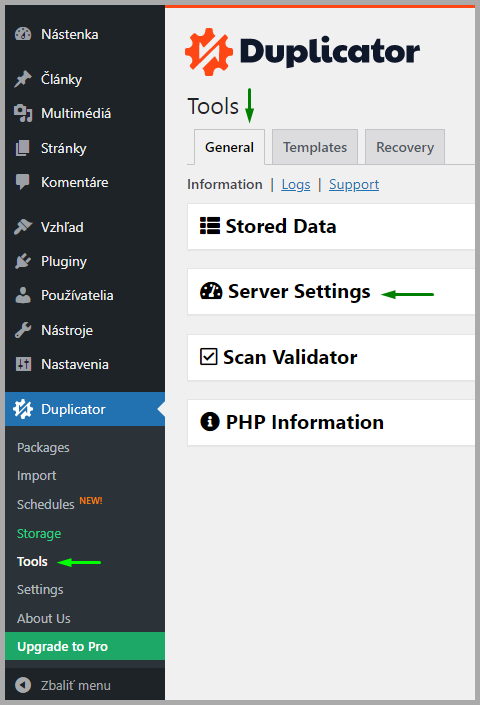Click the Pluginy plug icon
Viewport: 480px width, 705px height.
pos(23,261)
